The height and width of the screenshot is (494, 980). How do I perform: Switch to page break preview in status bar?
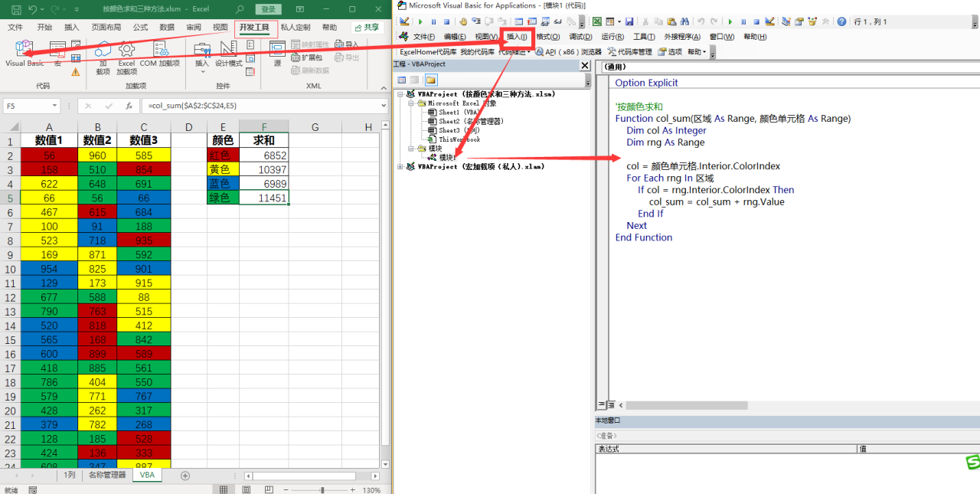click(270, 489)
